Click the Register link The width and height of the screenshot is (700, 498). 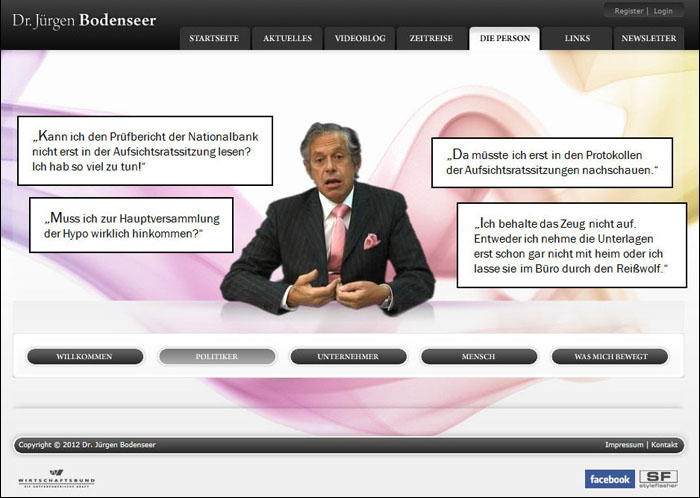[x=629, y=11]
